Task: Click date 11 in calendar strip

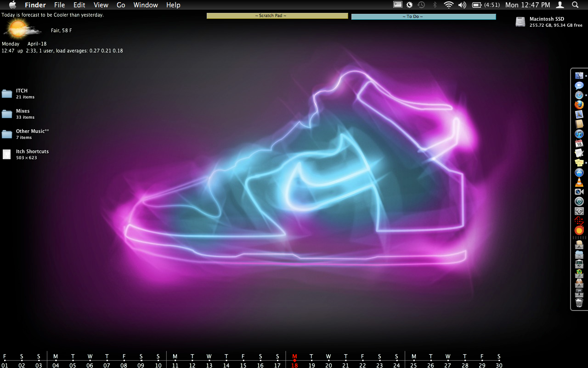Action: tap(175, 365)
